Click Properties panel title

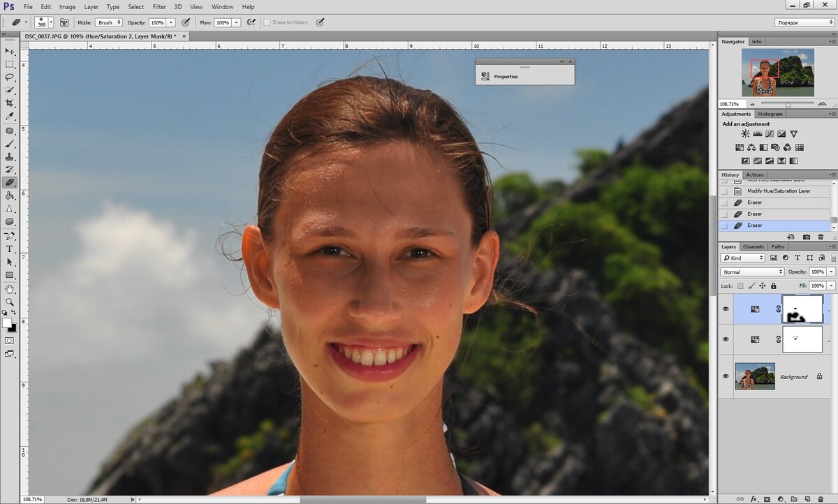pos(506,77)
